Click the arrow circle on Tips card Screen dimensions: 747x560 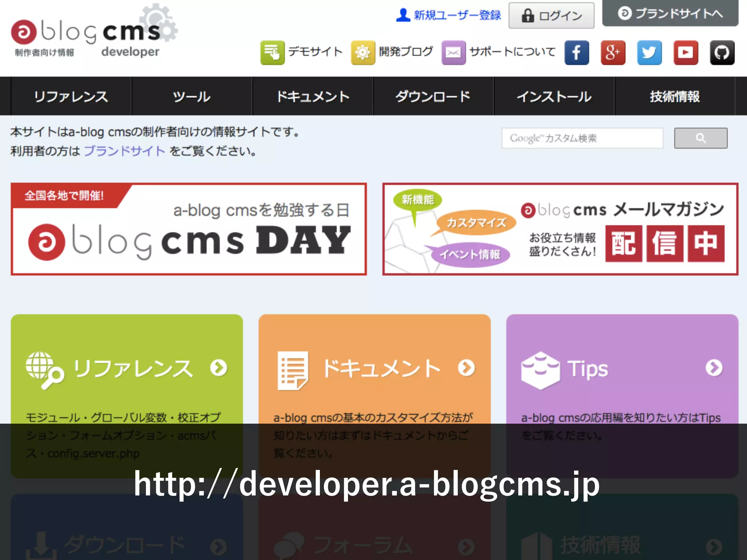click(x=714, y=368)
